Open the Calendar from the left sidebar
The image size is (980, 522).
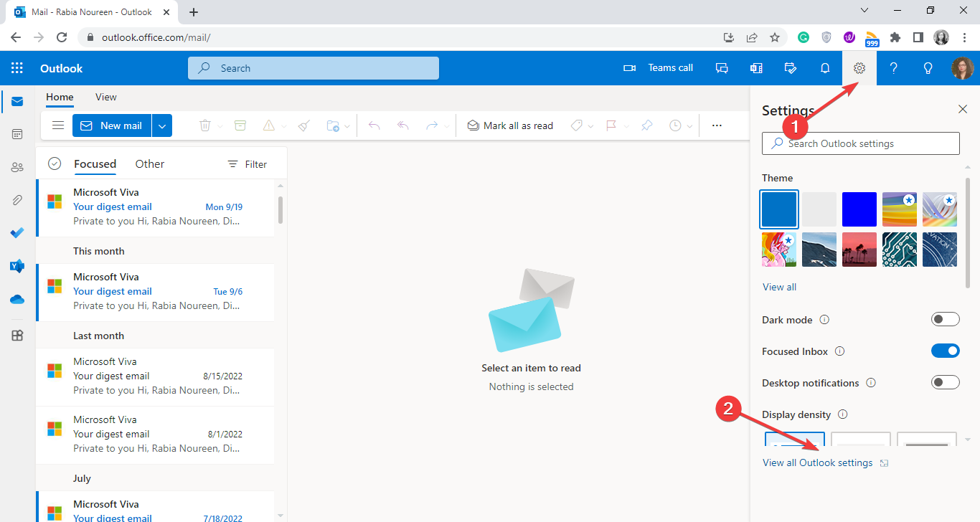(x=17, y=134)
